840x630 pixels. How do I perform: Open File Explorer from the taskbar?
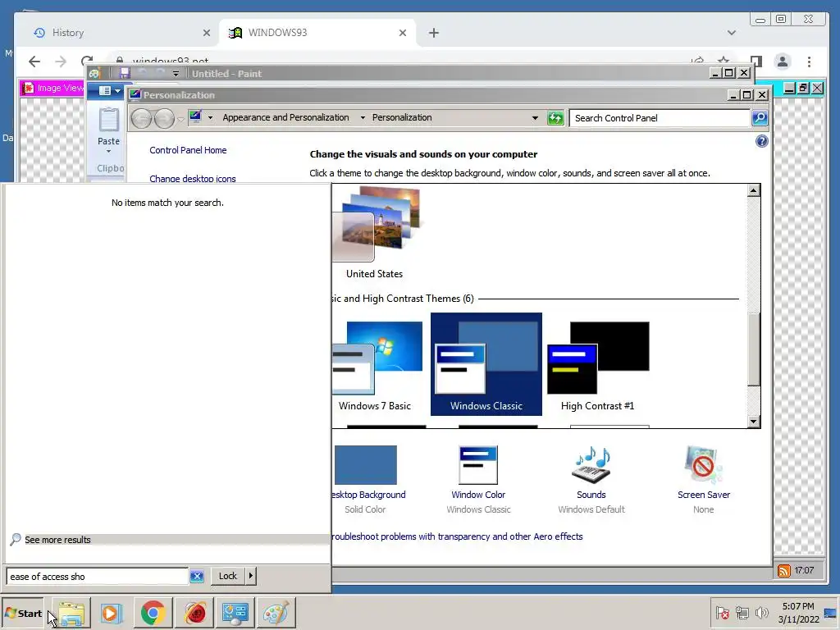[x=72, y=613]
